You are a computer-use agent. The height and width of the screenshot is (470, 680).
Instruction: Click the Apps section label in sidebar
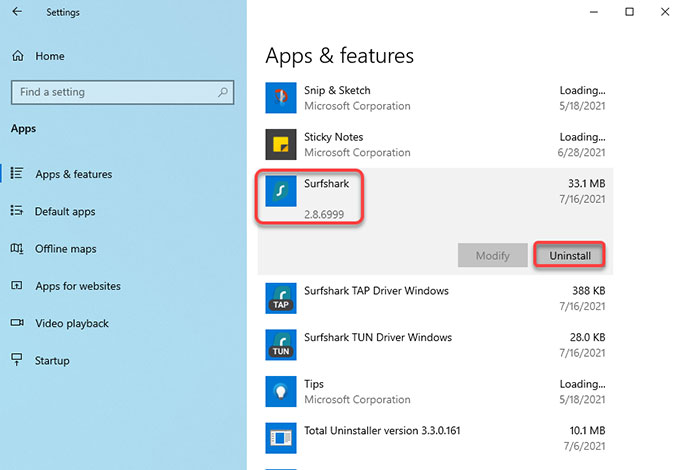[23, 129]
